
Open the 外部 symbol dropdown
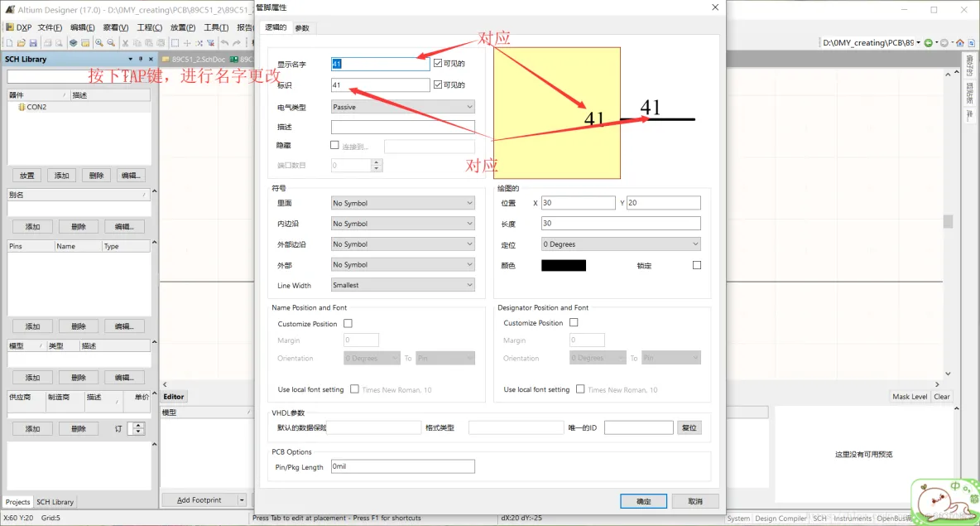coord(402,264)
